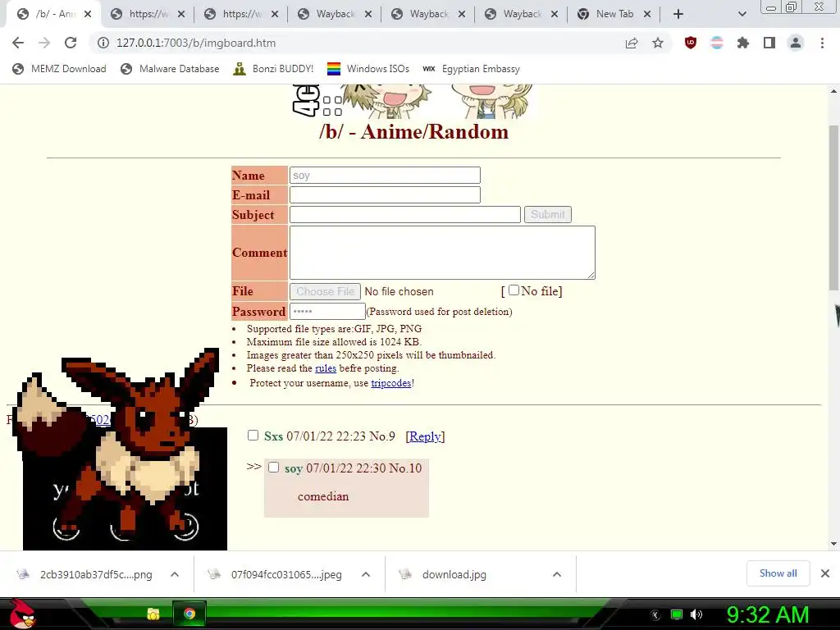Open the uBlock Origin extension
The image size is (840, 630).
(x=691, y=43)
